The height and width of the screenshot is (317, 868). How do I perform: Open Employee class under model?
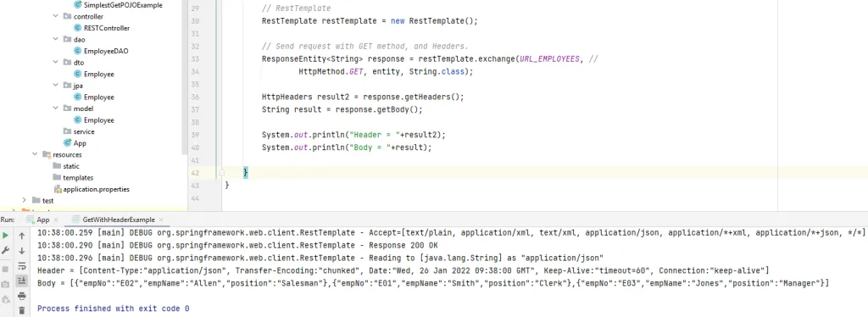point(99,120)
